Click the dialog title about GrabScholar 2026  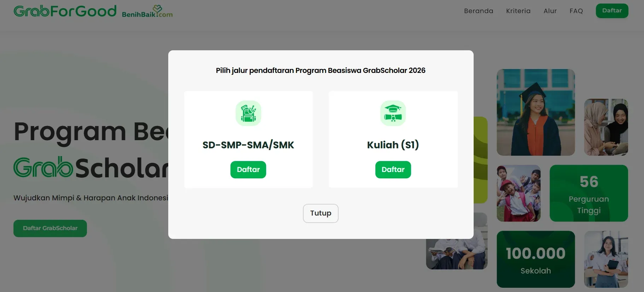point(321,70)
